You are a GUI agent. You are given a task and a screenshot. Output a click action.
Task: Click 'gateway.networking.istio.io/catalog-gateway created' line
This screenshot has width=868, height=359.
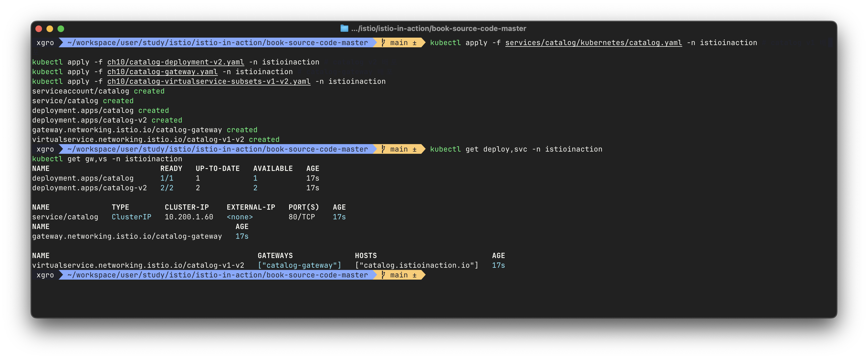(x=145, y=130)
